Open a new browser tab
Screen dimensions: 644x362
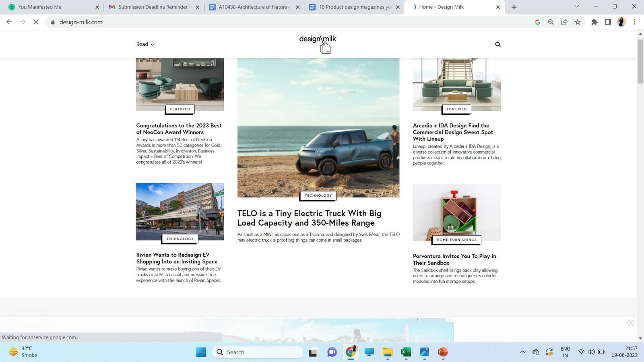tap(514, 7)
